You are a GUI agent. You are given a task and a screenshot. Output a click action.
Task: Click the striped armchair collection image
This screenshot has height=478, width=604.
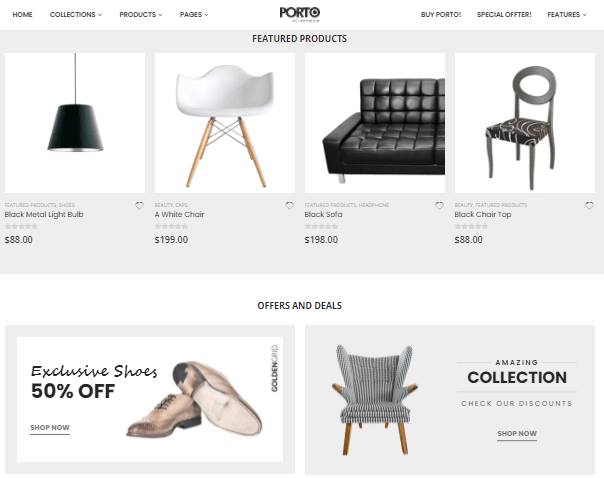tap(375, 400)
